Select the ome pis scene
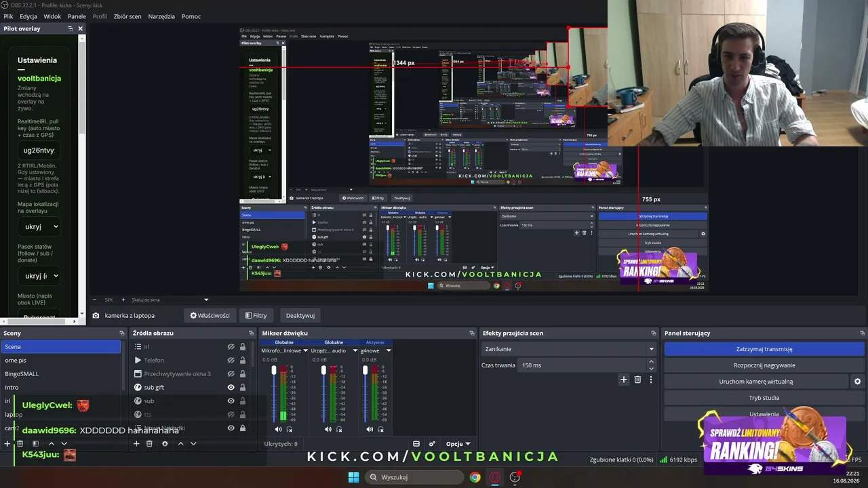The image size is (868, 488). [x=61, y=360]
